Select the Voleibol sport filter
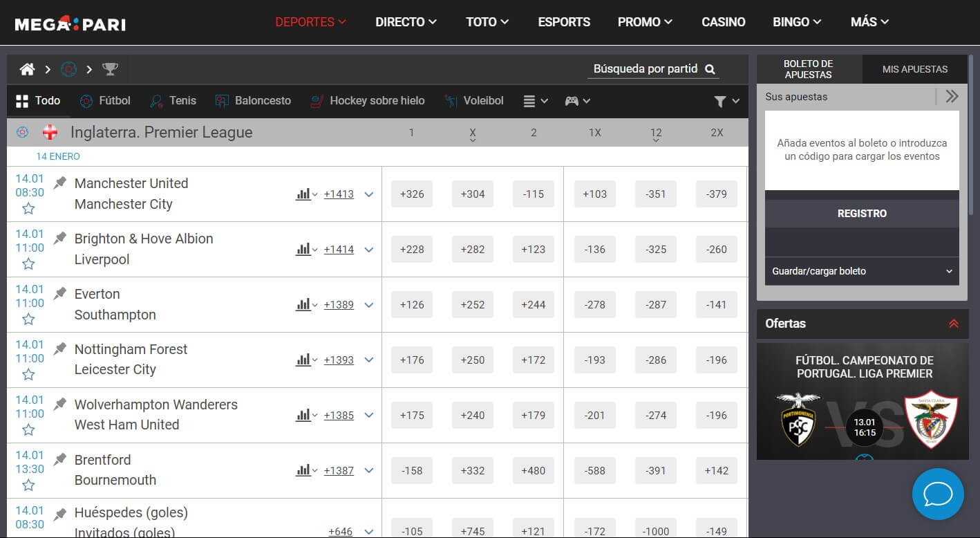 [x=474, y=101]
